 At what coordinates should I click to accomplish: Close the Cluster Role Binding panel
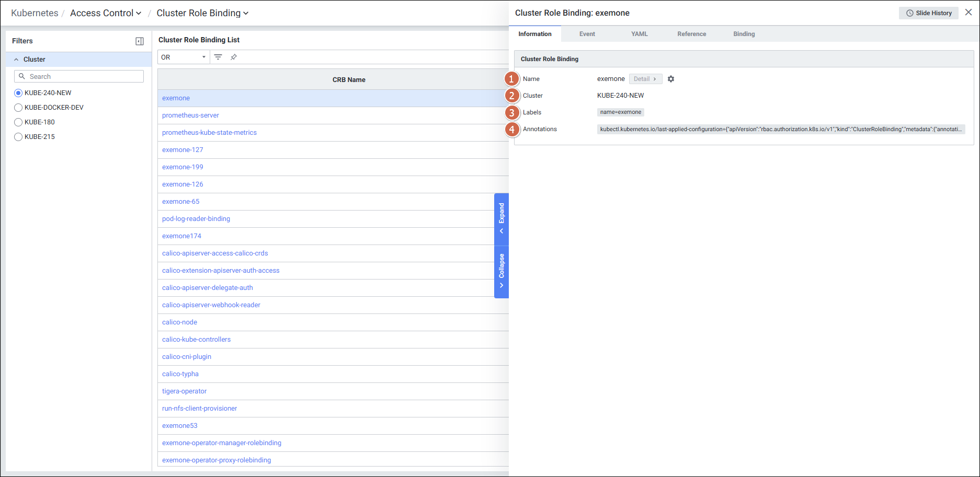968,13
